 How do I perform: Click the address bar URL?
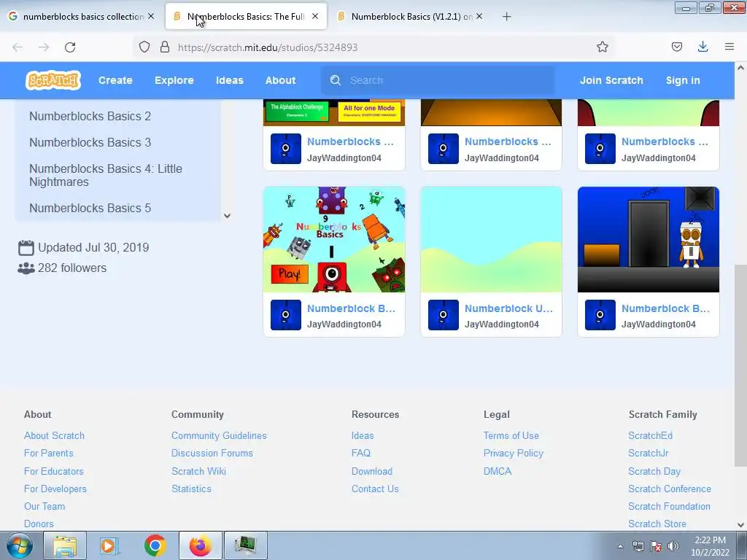(267, 47)
